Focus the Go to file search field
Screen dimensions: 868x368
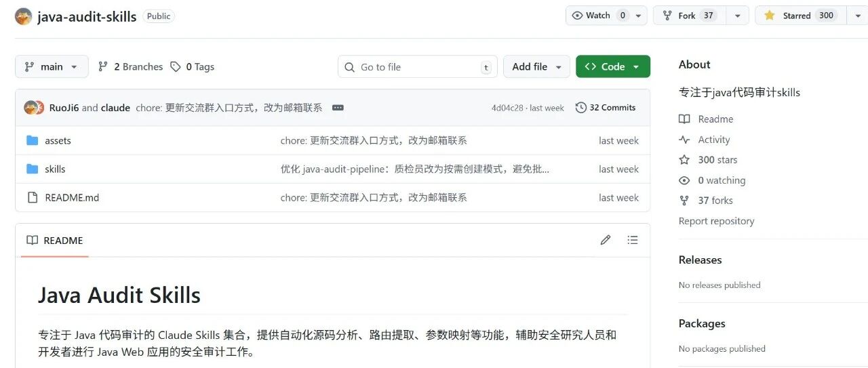pos(418,66)
